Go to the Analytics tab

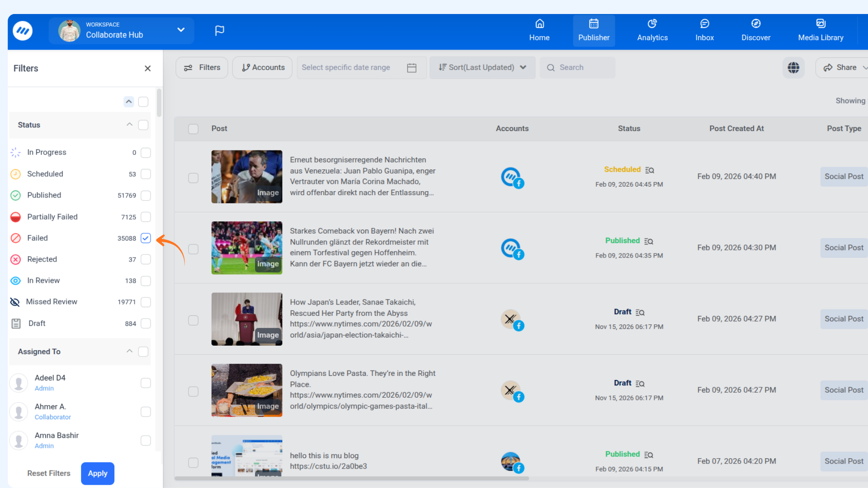click(652, 31)
